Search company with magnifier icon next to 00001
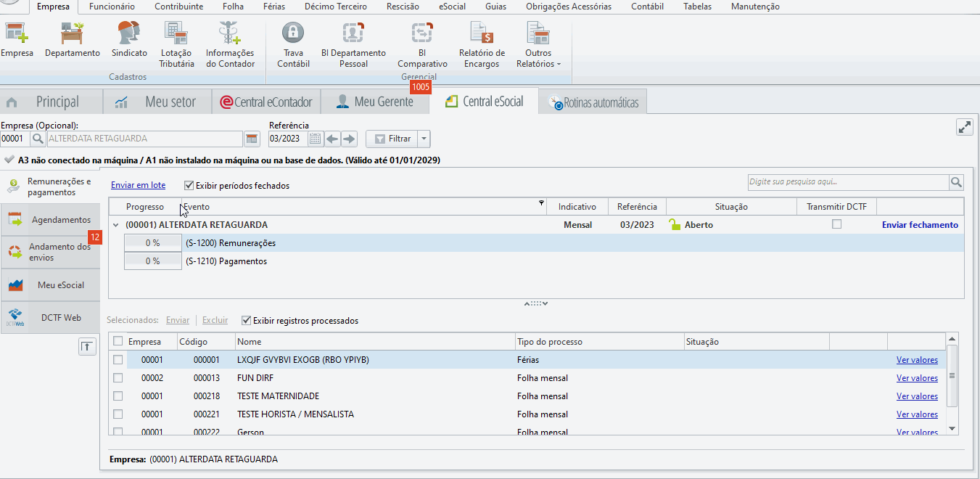The image size is (980, 479). [x=38, y=139]
